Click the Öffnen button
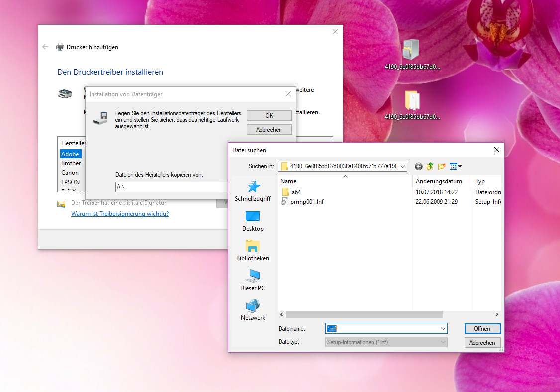560x392 pixels. (482, 329)
